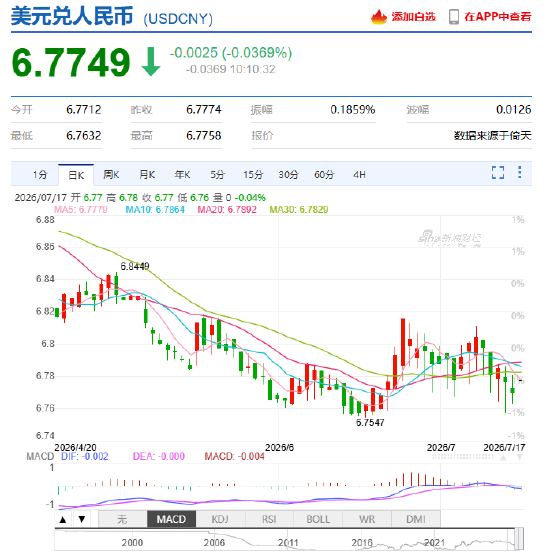Select the 60分 timeframe tab

(324, 174)
